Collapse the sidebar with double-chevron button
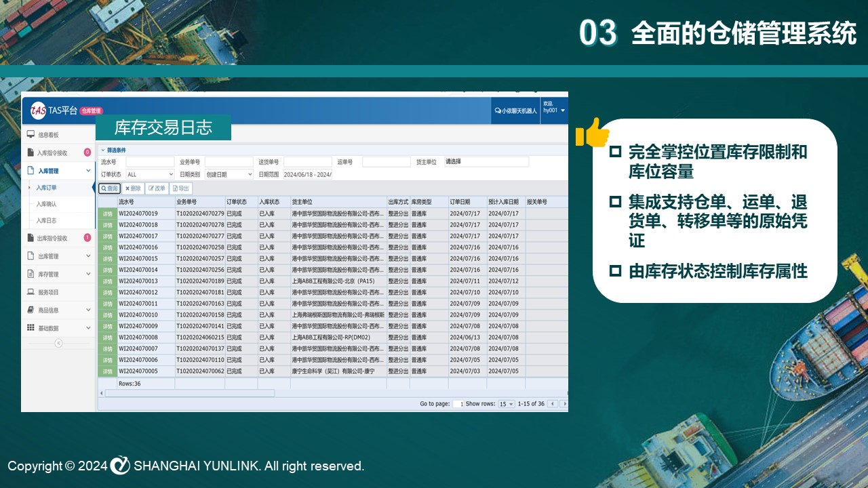The width and height of the screenshot is (868, 488). click(58, 344)
